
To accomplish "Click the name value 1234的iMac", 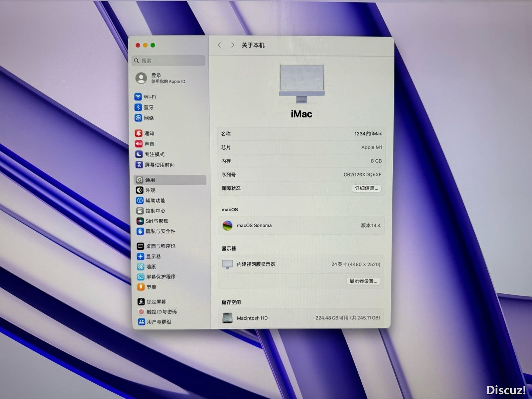I will tap(368, 134).
